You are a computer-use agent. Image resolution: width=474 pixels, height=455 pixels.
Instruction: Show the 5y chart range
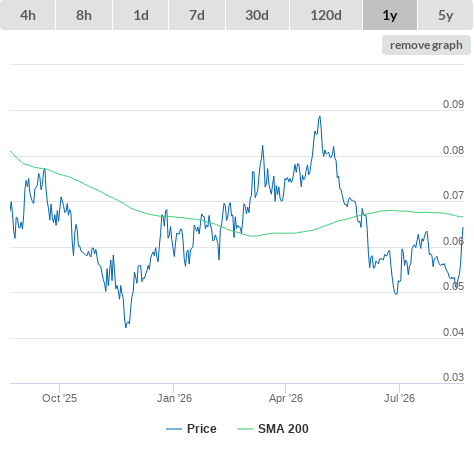pyautogui.click(x=446, y=15)
